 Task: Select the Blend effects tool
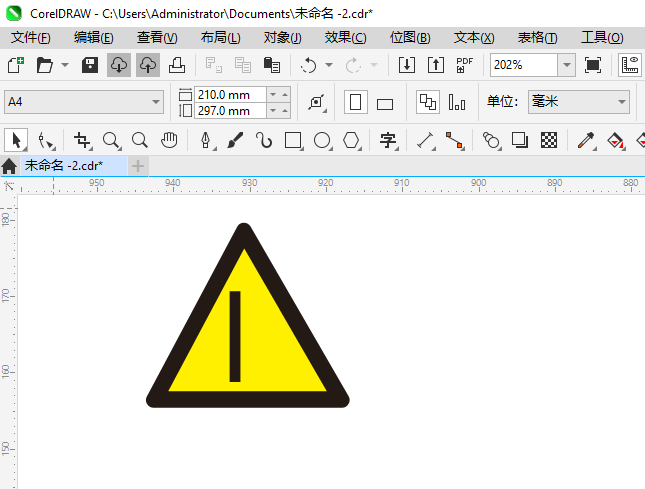pos(491,140)
